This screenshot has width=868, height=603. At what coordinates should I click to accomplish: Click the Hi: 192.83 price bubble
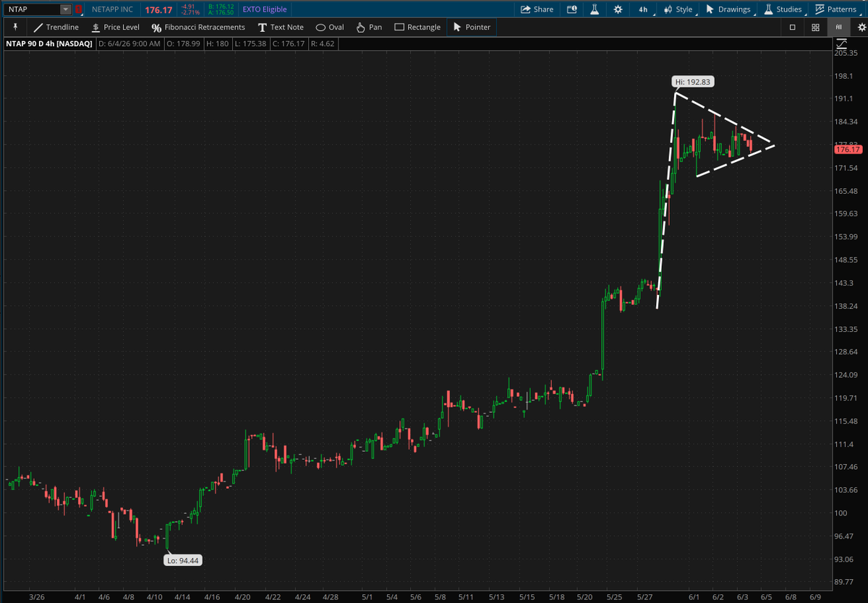tap(694, 82)
